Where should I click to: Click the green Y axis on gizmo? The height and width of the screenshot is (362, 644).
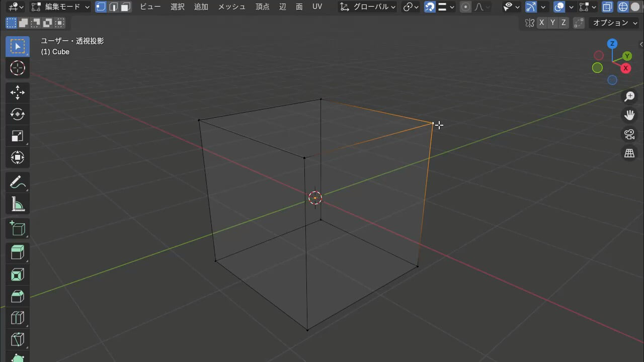click(627, 56)
